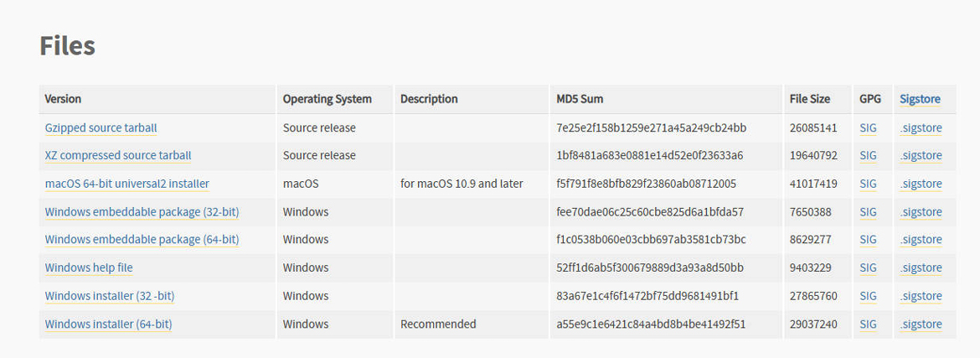The height and width of the screenshot is (358, 980).
Task: Download the recommended Windows installer (64-bit)
Action: pos(109,324)
